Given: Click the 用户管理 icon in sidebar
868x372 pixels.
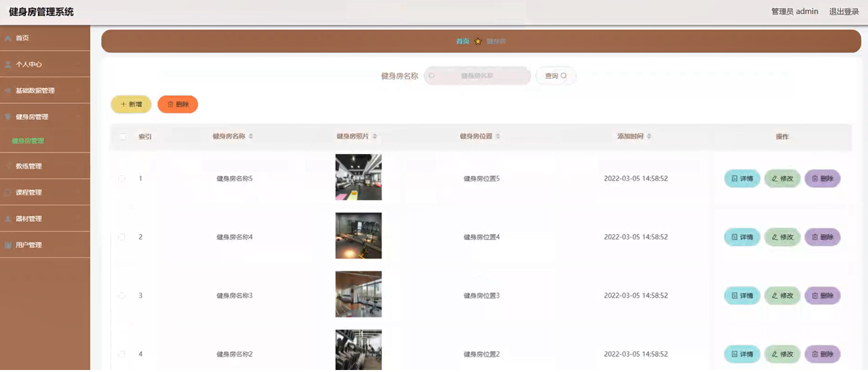Looking at the screenshot, I should point(8,245).
